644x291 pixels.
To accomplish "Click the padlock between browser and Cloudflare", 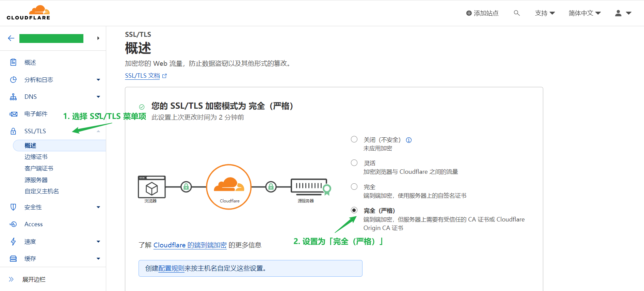I will point(186,187).
